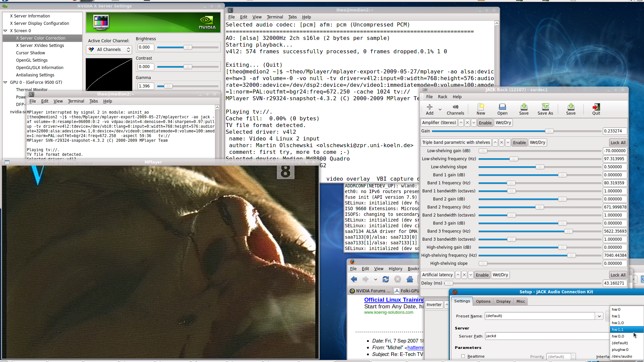Open the Rack menu in JACK Rack
The height and width of the screenshot is (362, 644).
point(442,97)
